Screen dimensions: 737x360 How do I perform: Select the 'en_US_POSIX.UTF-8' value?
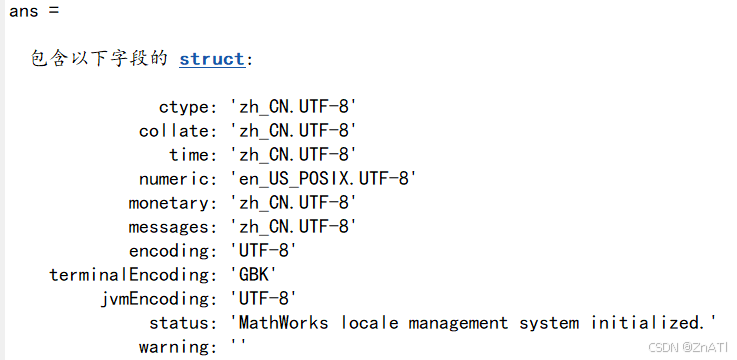pyautogui.click(x=323, y=179)
